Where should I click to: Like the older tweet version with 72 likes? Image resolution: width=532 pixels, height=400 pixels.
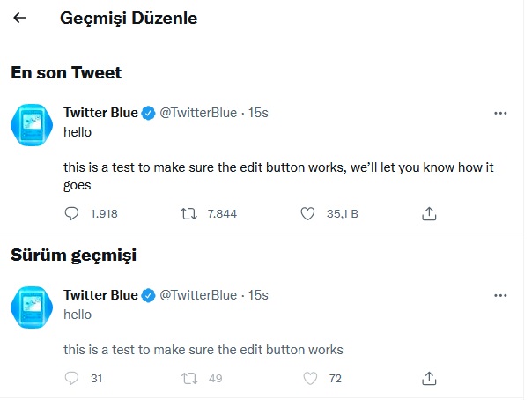pos(310,378)
